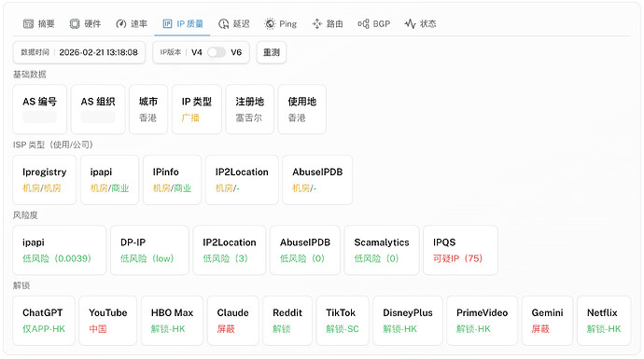Image resolution: width=644 pixels, height=359 pixels.
Task: Click IP2Location 机房/- ISP card
Action: tap(242, 180)
